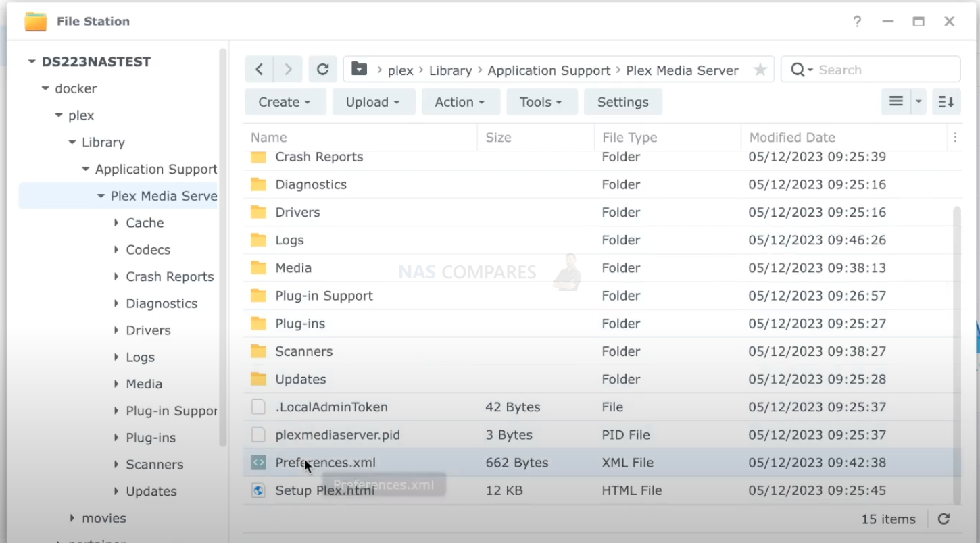The image size is (980, 543).
Task: Click the Preferences.xml file icon
Action: tap(258, 463)
